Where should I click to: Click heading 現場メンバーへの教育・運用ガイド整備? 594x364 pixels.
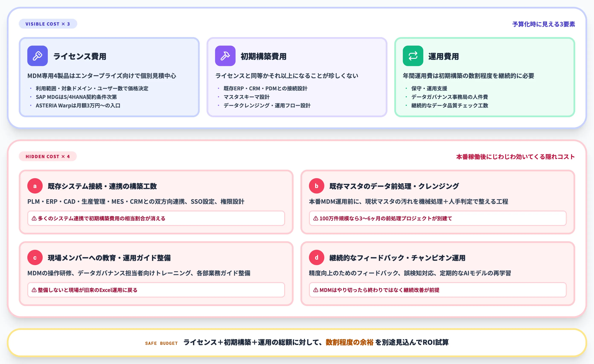[x=109, y=258]
